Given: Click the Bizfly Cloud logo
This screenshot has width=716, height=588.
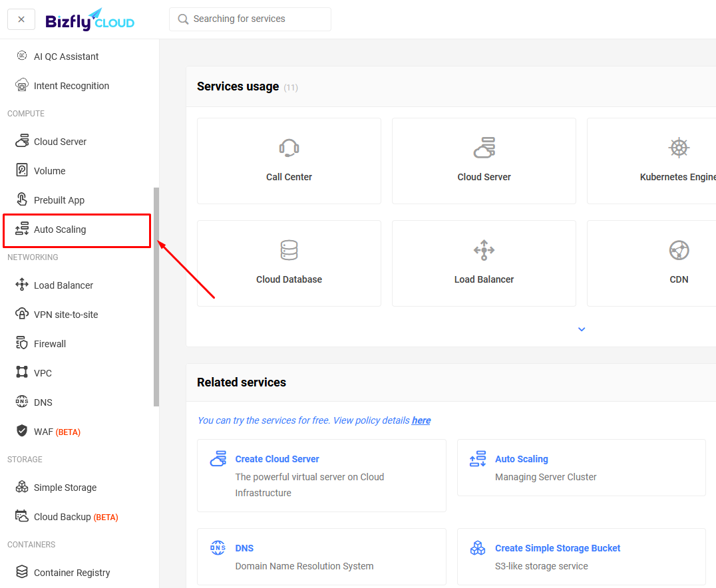Looking at the screenshot, I should click(90, 20).
